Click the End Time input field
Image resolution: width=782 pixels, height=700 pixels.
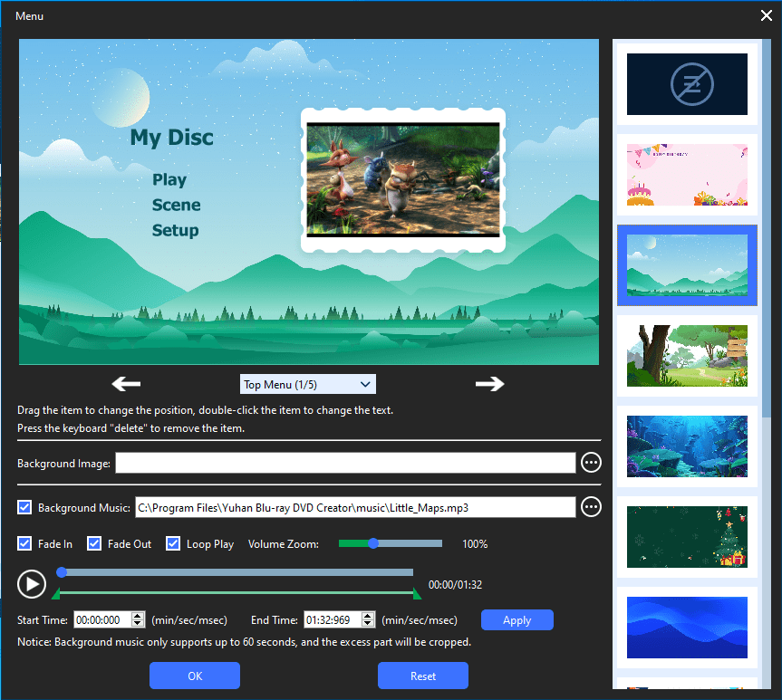pyautogui.click(x=333, y=619)
